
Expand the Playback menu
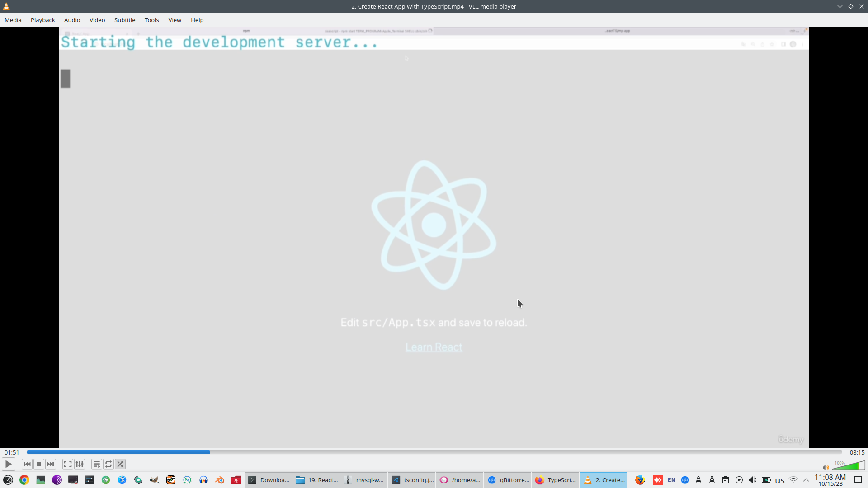tap(43, 20)
